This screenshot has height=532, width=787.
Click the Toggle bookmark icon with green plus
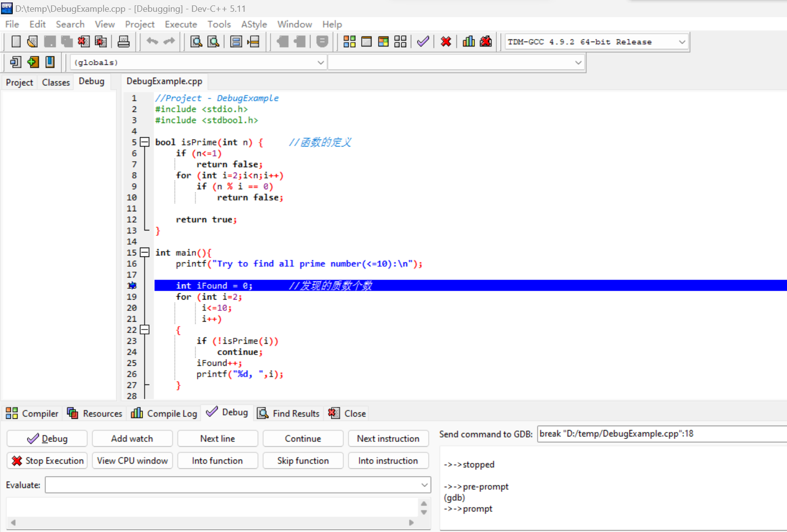[33, 62]
